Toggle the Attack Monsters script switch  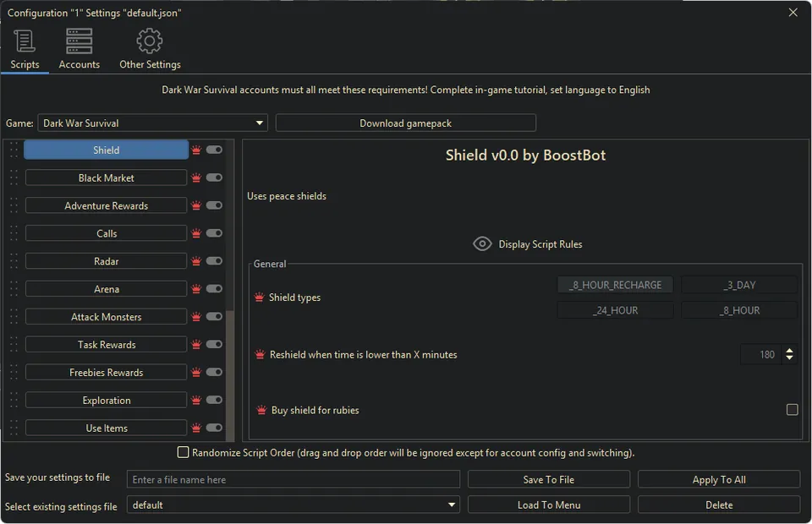(214, 316)
